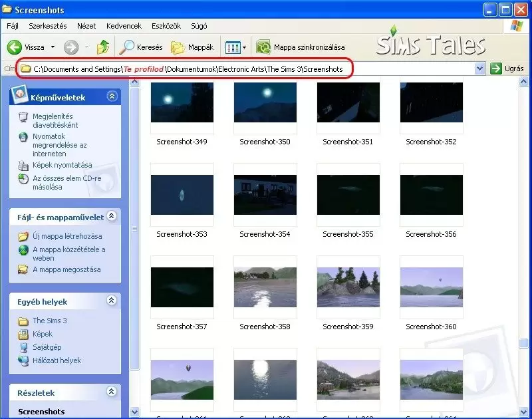This screenshot has height=419, width=532.
Task: Collapse the Egyéb helyek panel
Action: 112,300
